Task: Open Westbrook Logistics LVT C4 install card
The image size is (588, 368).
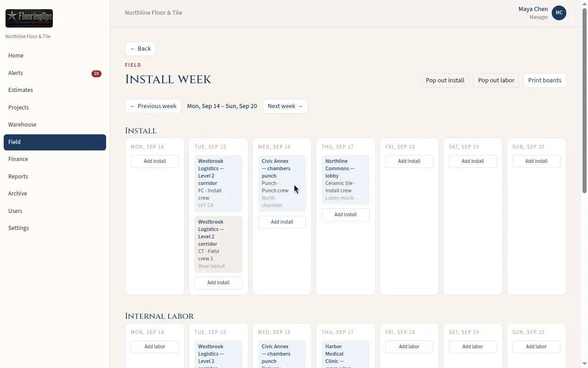Action: 218,184
